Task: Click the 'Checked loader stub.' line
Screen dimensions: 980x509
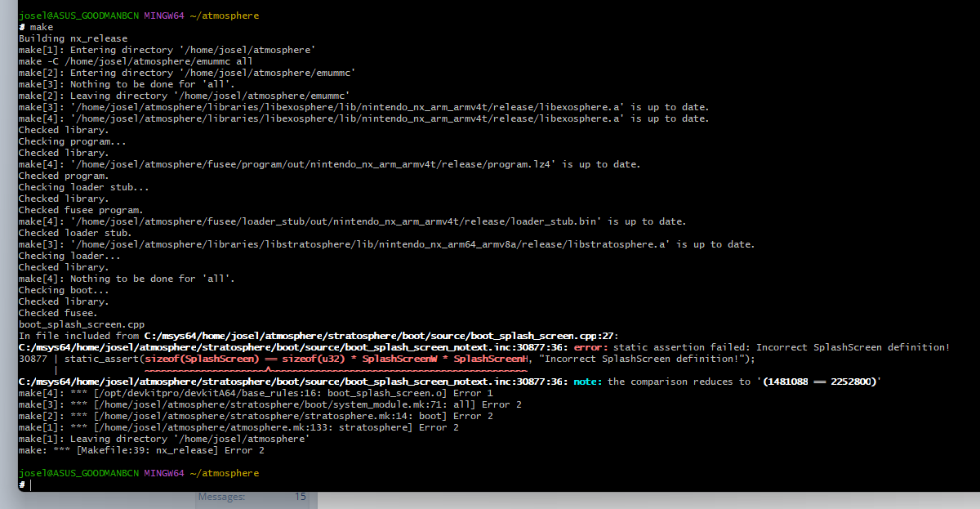Action: tap(75, 233)
